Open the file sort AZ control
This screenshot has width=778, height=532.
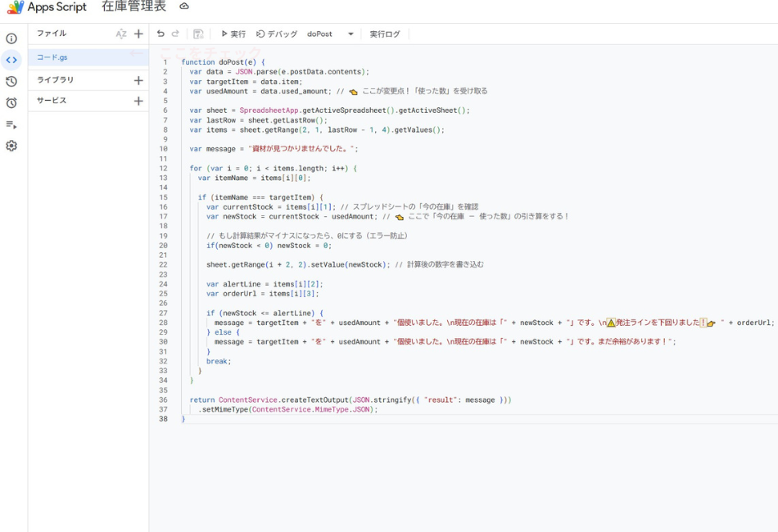tap(121, 34)
